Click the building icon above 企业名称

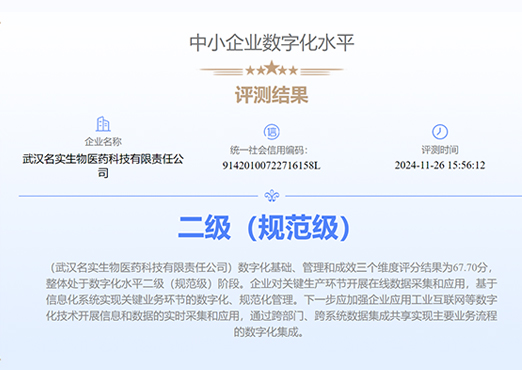[103, 124]
